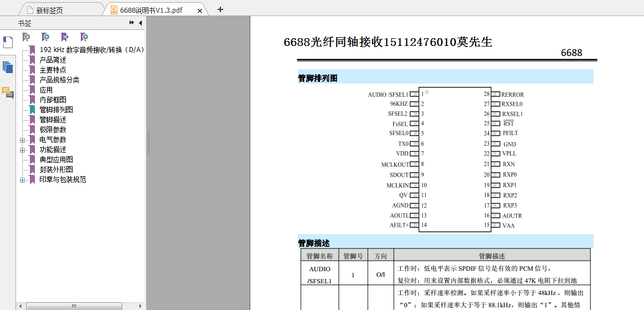The height and width of the screenshot is (310, 644).
Task: Jump to the 主要特点 bookmark
Action: [53, 70]
